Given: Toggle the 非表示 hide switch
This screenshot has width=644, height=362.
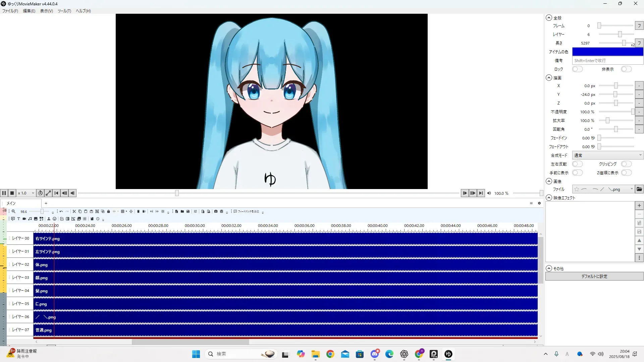Looking at the screenshot, I should coord(626,69).
